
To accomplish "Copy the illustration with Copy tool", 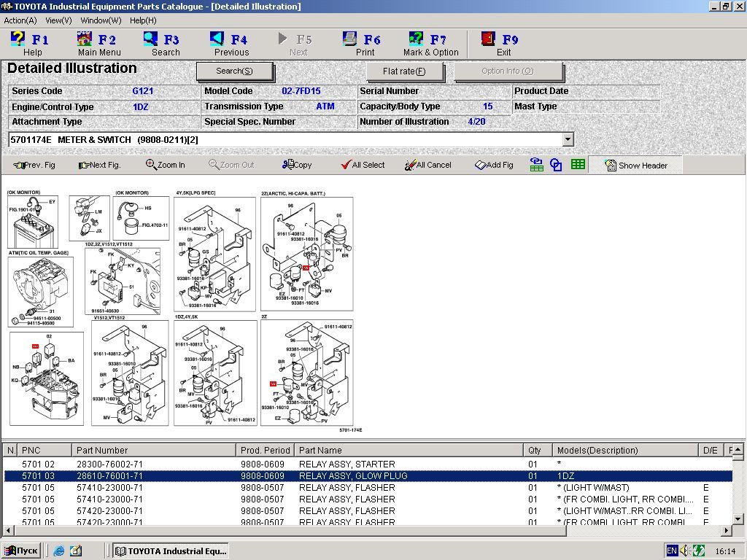I will click(297, 165).
